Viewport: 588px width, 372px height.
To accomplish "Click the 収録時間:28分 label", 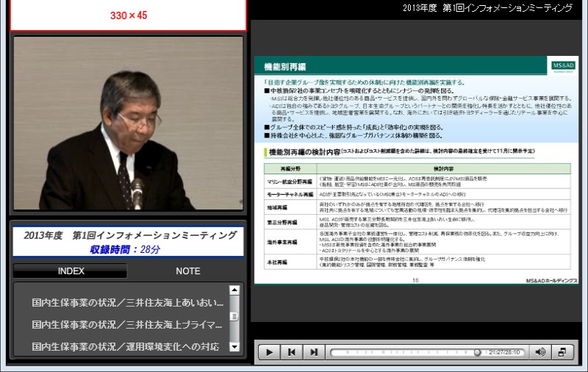I will tap(125, 249).
